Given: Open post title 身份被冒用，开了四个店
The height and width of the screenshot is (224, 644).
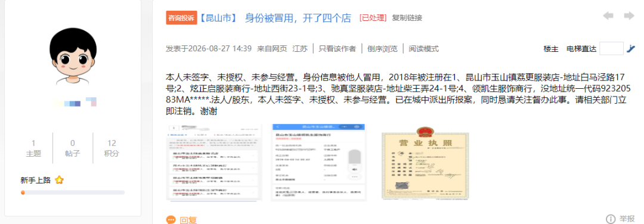Looking at the screenshot, I should click(x=298, y=18).
